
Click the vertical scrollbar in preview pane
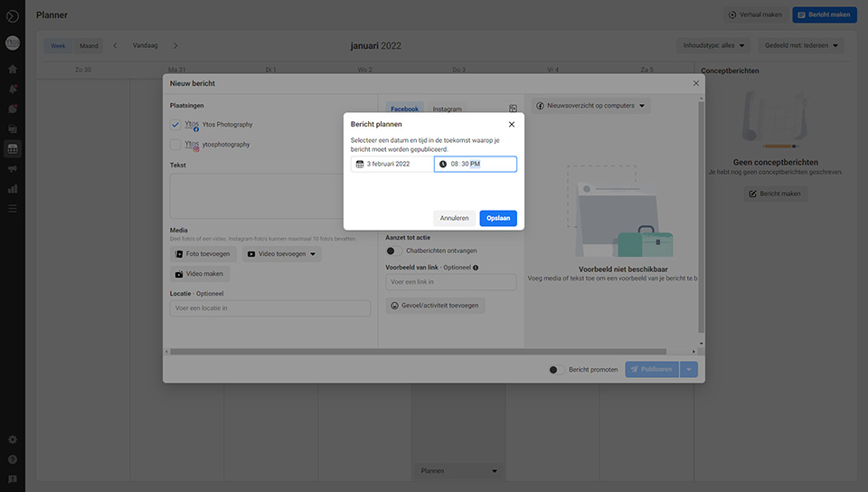pos(702,216)
